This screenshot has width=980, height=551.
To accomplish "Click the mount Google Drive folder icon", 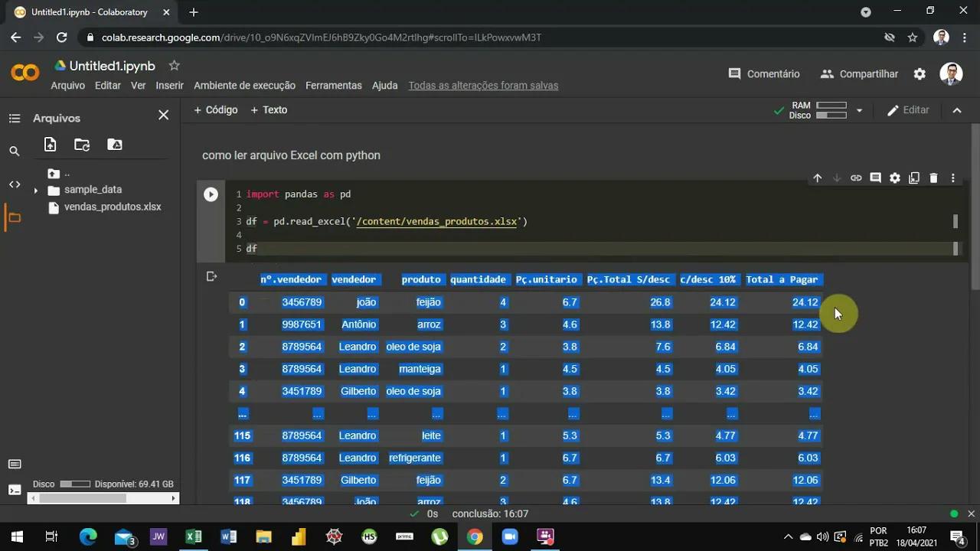I will 114,145.
